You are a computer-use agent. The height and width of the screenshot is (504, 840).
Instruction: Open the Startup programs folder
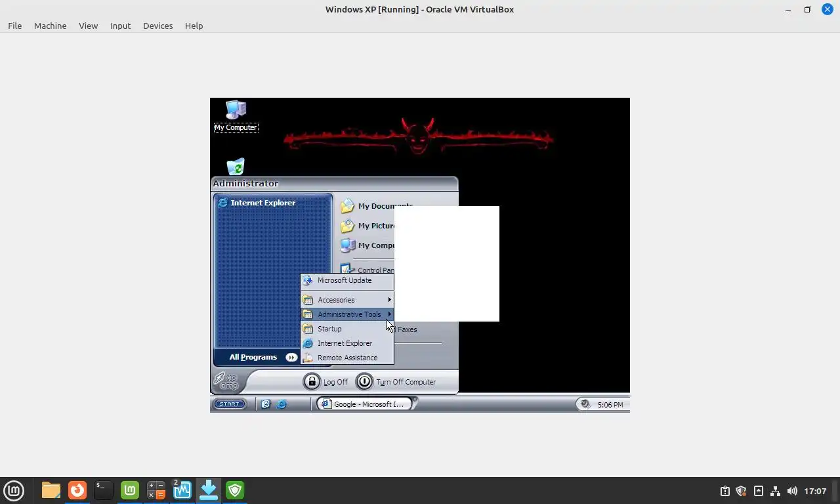click(347, 329)
